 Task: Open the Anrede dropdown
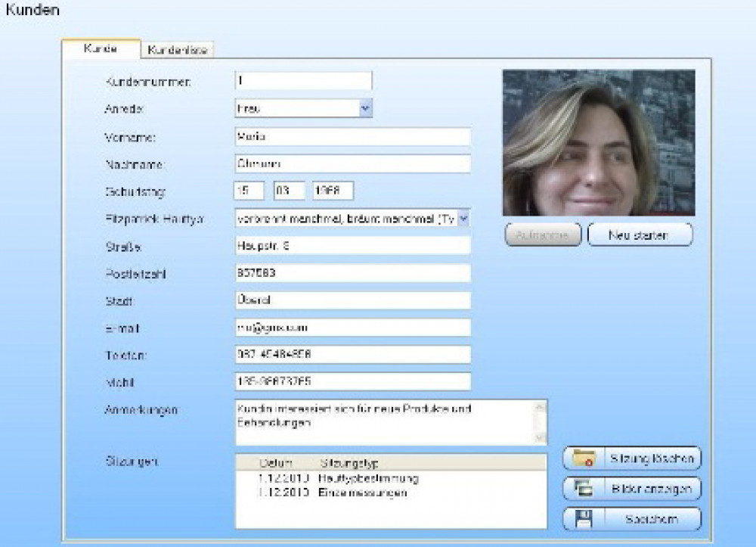(x=365, y=108)
